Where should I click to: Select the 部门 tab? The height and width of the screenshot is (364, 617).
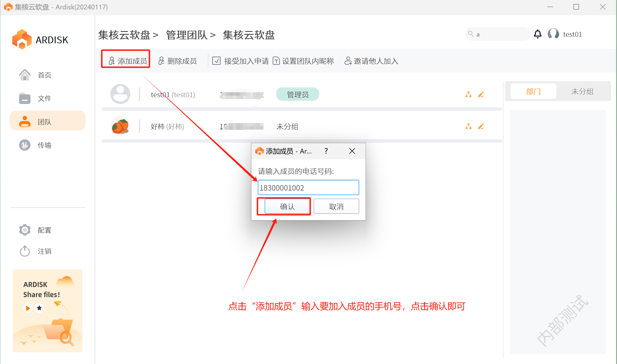[533, 91]
